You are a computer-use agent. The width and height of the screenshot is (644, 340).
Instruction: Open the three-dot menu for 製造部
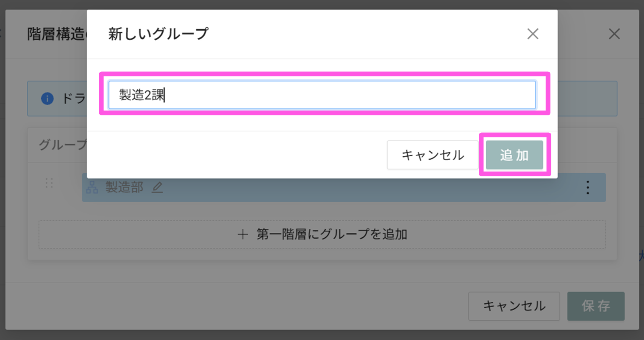(x=588, y=188)
